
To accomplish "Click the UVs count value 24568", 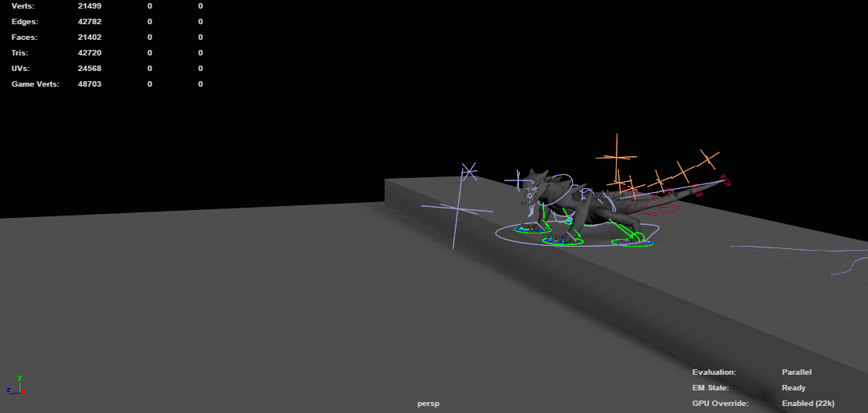I will (x=90, y=68).
